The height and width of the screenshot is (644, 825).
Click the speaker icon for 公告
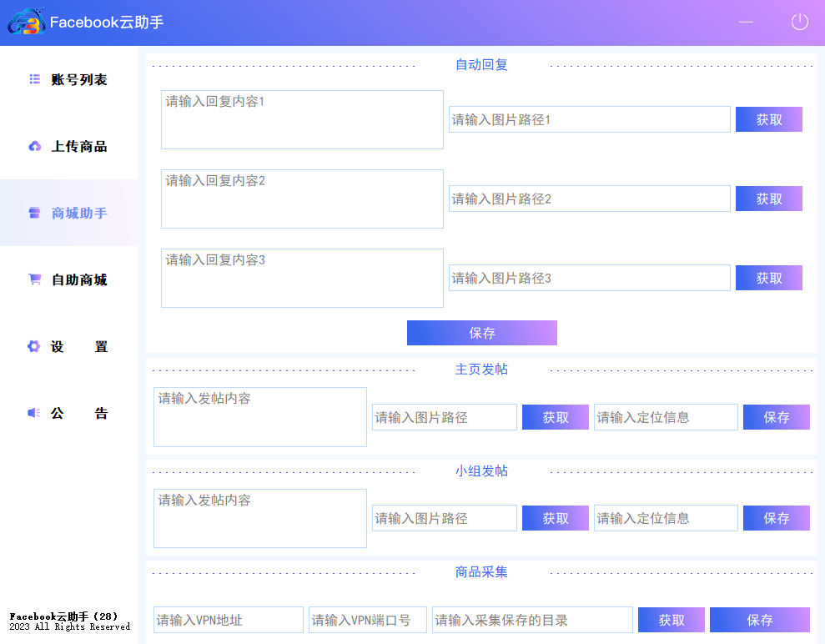[x=33, y=413]
